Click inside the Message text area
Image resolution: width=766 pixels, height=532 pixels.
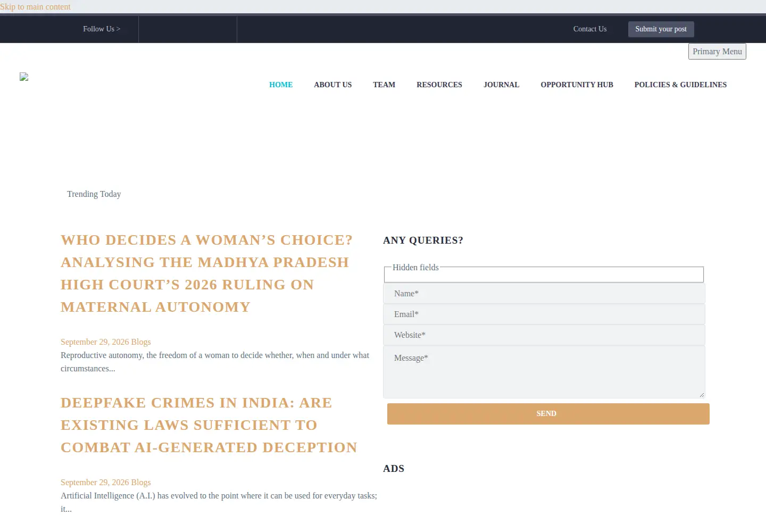point(544,372)
